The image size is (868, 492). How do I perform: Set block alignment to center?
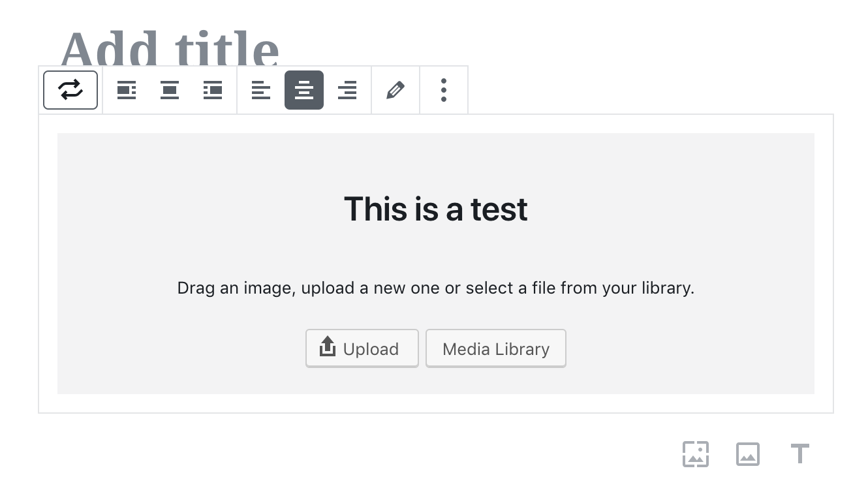(170, 90)
